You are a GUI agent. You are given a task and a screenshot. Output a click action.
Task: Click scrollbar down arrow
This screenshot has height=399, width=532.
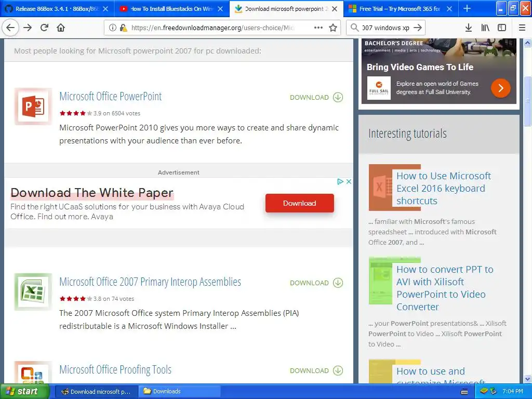[527, 379]
